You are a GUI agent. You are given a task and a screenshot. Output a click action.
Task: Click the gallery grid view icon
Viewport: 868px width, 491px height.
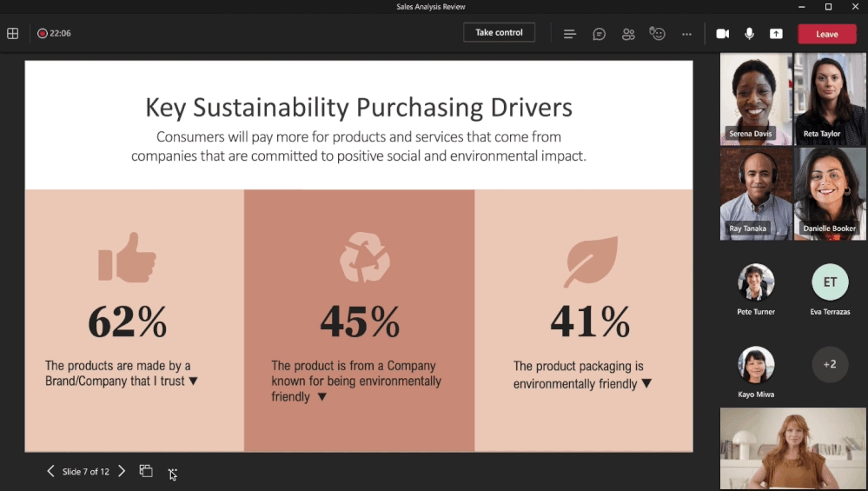tap(13, 34)
